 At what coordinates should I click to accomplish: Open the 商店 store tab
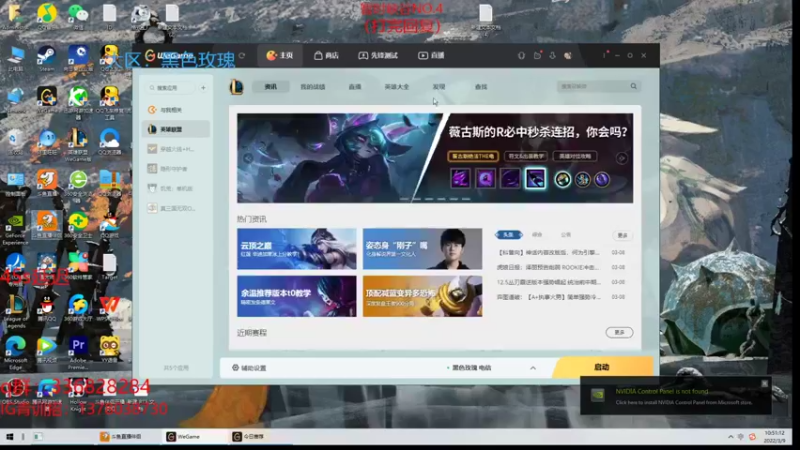click(327, 55)
